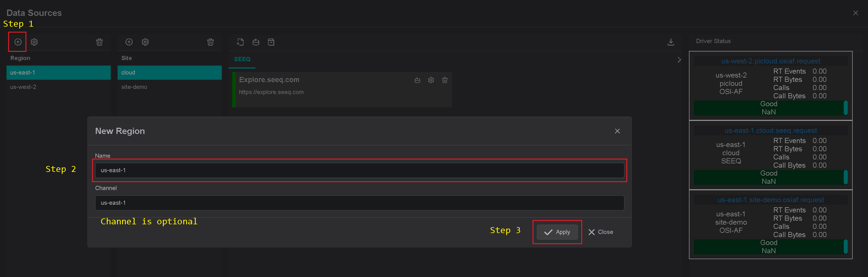Open the Explore.seeq.com settings gear
868x277 pixels.
[x=431, y=80]
